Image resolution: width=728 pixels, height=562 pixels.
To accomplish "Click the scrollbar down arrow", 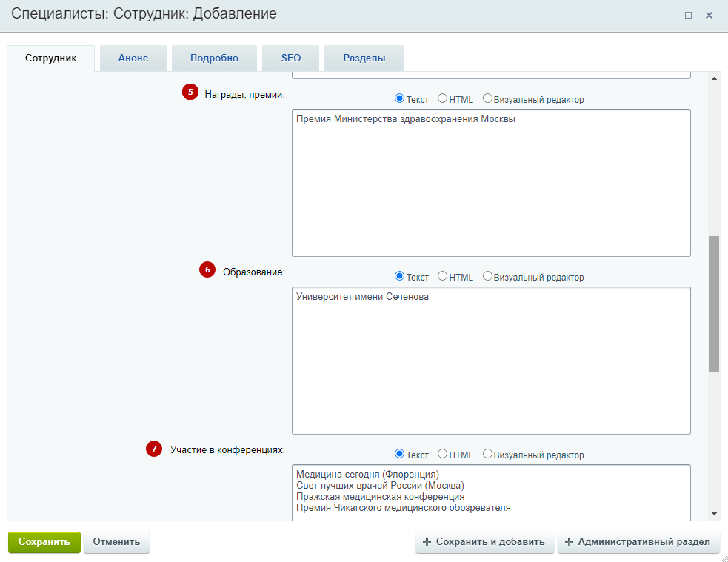I will click(x=714, y=514).
